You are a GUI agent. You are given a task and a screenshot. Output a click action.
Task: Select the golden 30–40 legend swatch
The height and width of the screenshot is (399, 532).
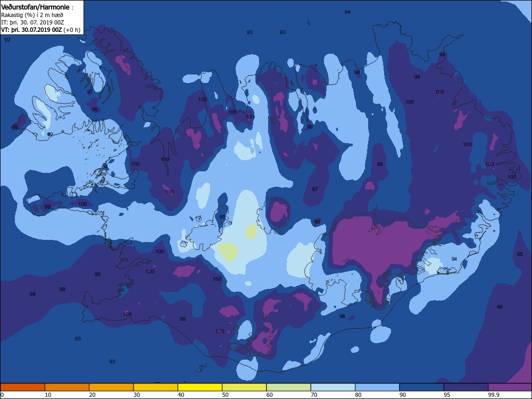[156, 387]
